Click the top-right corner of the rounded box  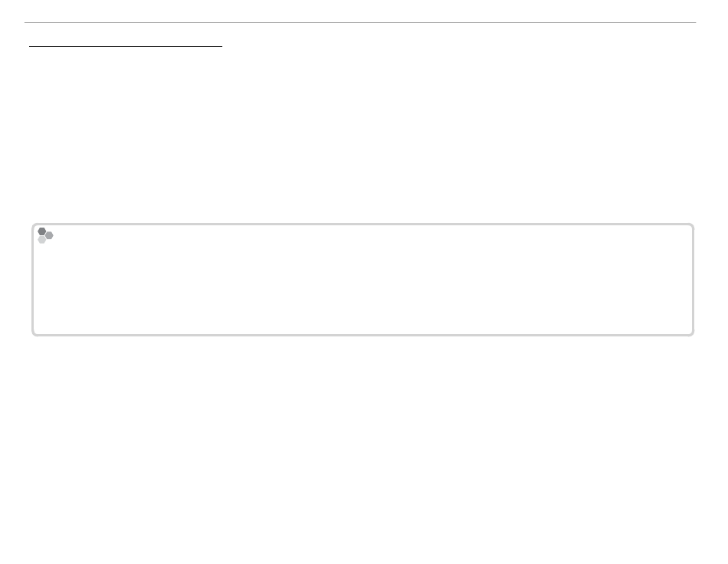click(692, 225)
